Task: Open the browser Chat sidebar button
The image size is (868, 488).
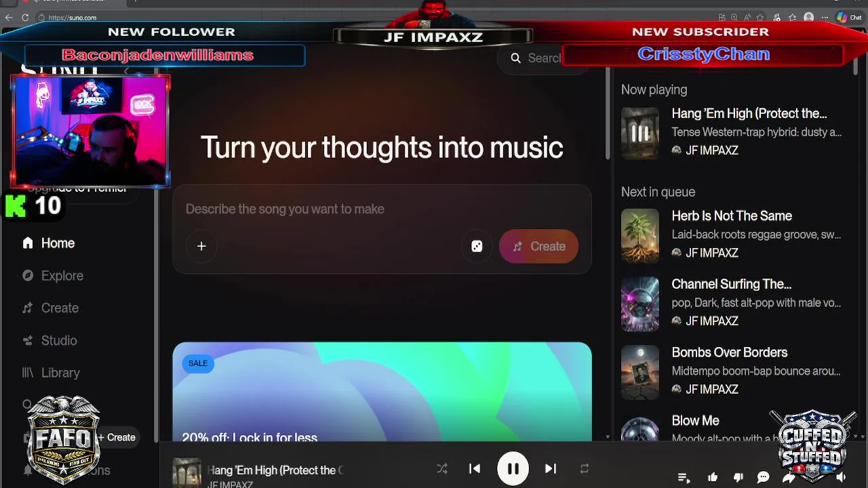Action: coord(848,18)
